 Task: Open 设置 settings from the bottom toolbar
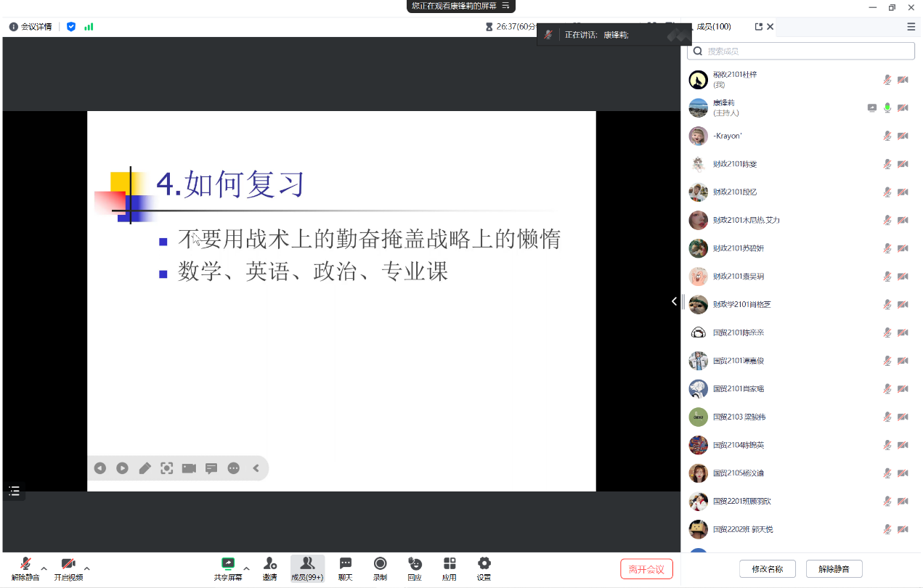(x=484, y=568)
